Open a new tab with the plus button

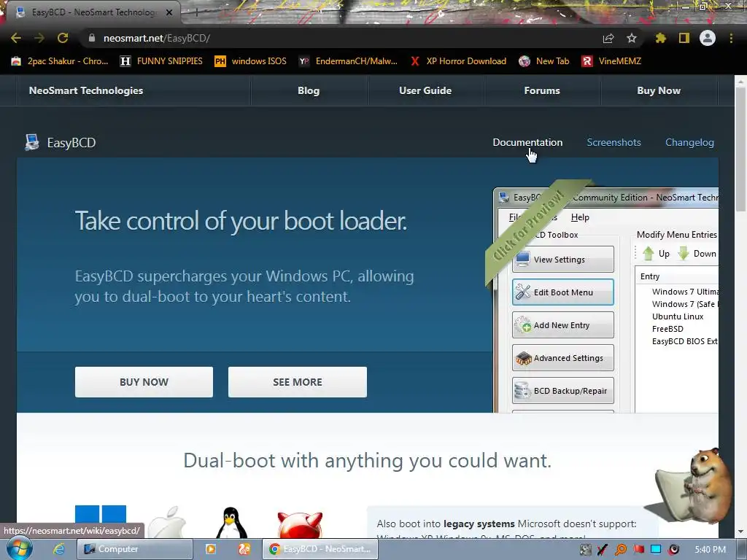[x=196, y=13]
